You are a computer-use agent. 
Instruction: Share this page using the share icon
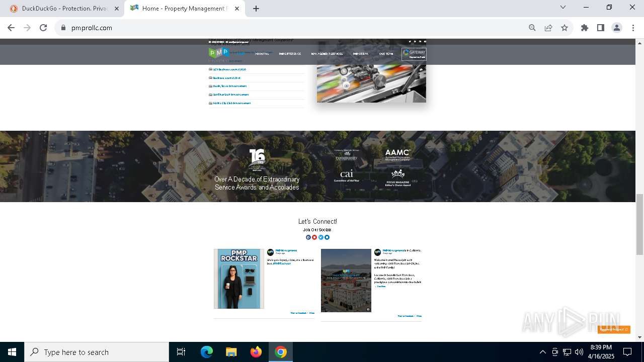(x=548, y=28)
